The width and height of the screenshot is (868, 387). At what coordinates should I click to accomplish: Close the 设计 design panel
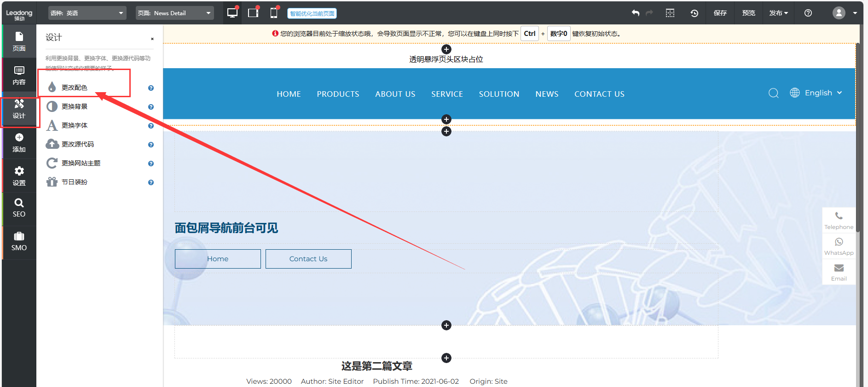pos(152,39)
